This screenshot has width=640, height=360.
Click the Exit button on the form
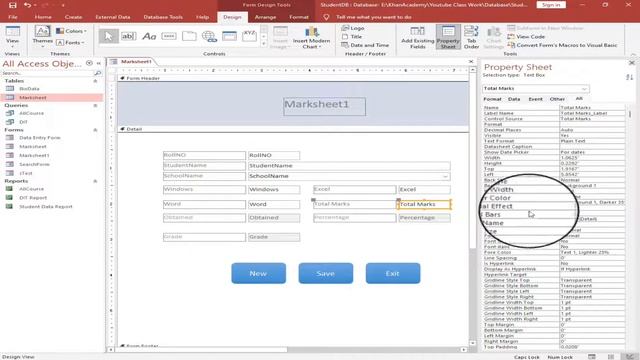393,273
